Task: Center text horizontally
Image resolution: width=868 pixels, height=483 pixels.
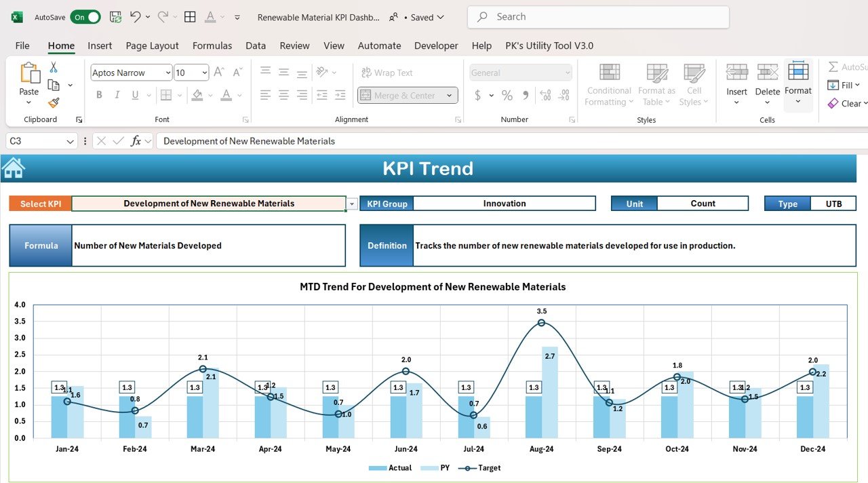Action: pos(284,95)
